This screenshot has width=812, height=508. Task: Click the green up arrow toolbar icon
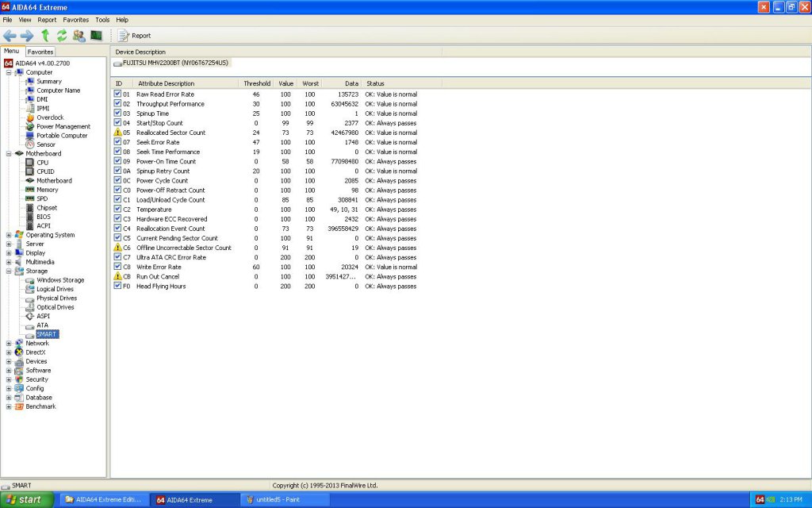[45, 36]
